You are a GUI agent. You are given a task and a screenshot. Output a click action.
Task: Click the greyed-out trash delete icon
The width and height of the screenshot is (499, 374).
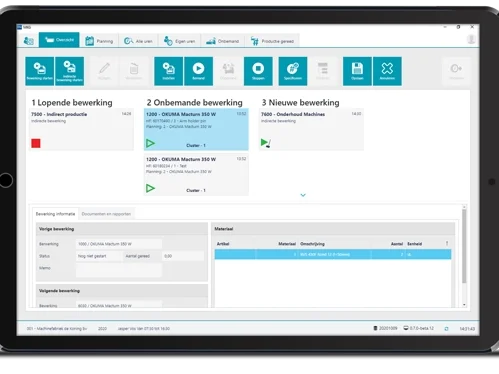[134, 71]
